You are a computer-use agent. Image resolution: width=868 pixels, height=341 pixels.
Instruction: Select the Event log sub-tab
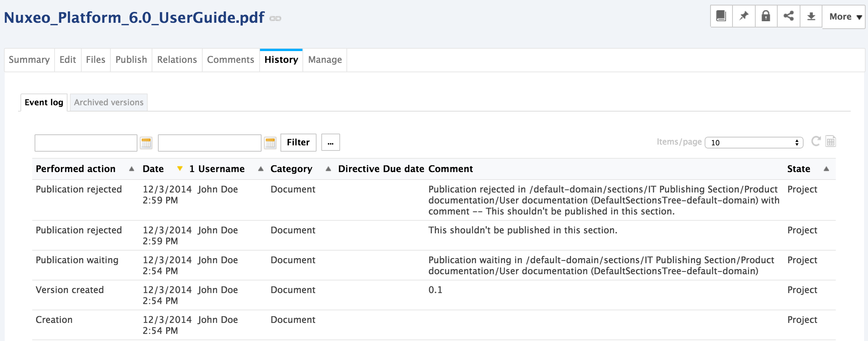click(x=44, y=103)
